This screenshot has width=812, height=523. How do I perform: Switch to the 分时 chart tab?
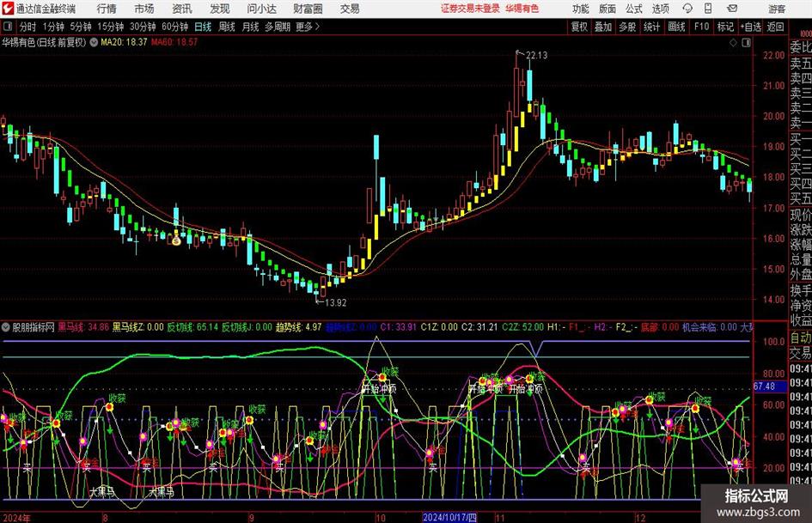tap(28, 27)
